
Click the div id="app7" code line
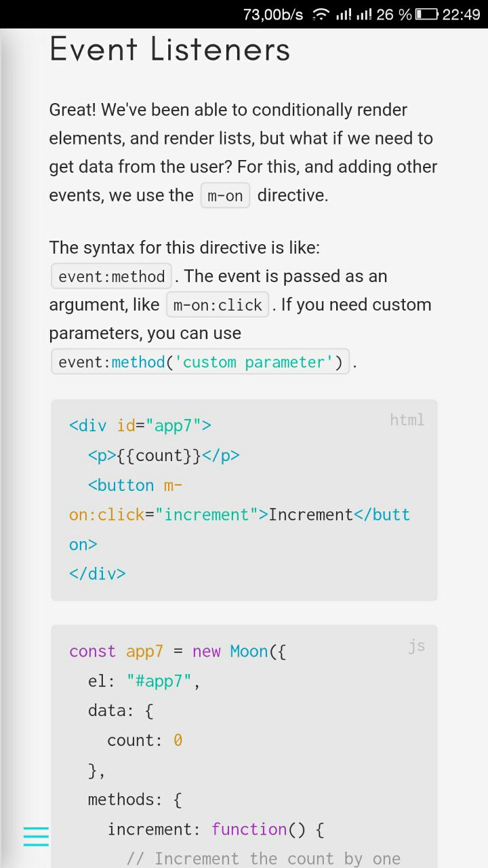tap(140, 426)
